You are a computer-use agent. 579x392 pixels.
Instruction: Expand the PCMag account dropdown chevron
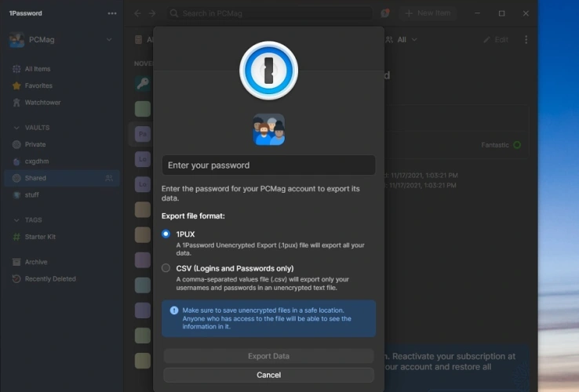[x=109, y=40]
